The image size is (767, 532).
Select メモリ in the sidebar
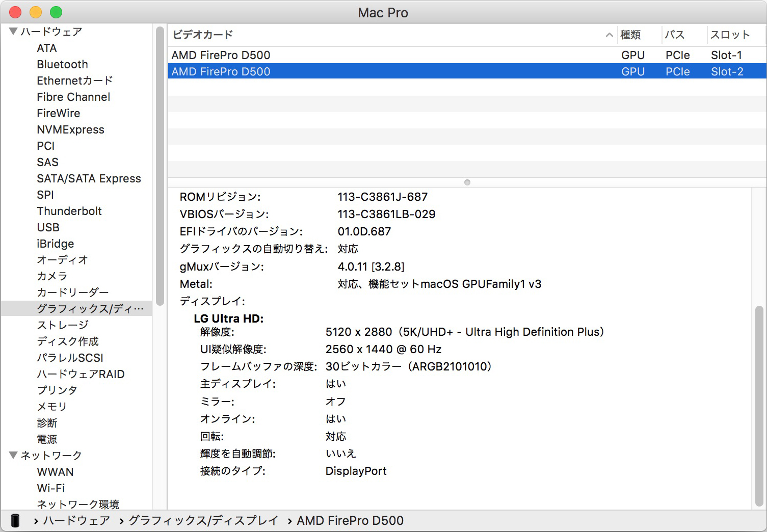click(51, 406)
